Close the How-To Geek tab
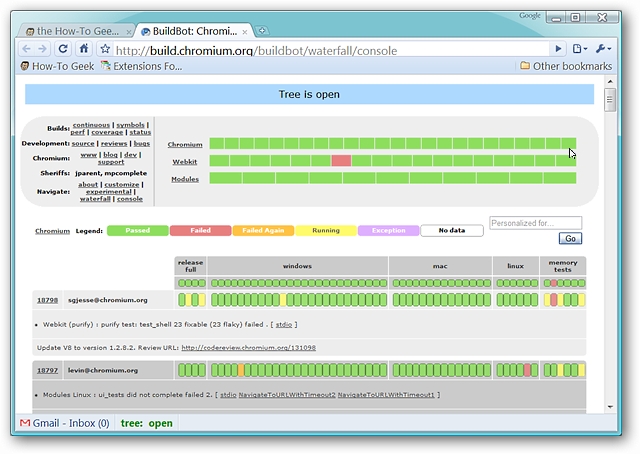The image size is (640, 454). [129, 32]
